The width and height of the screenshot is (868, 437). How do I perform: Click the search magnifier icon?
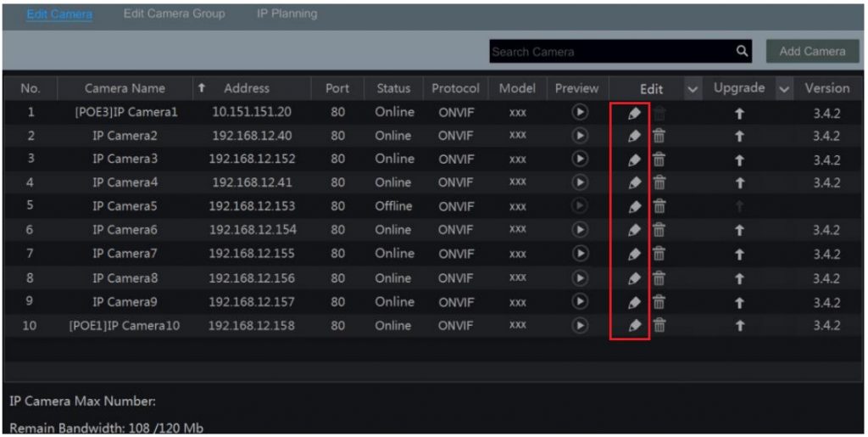coord(743,52)
